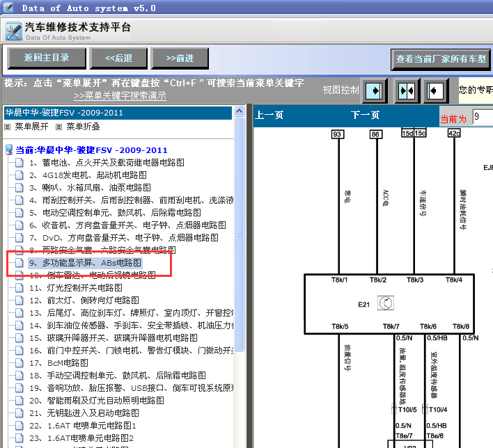Open 20、智能雨刷及灯光自动照明电路图
This screenshot has width=493, height=448.
pos(97,401)
